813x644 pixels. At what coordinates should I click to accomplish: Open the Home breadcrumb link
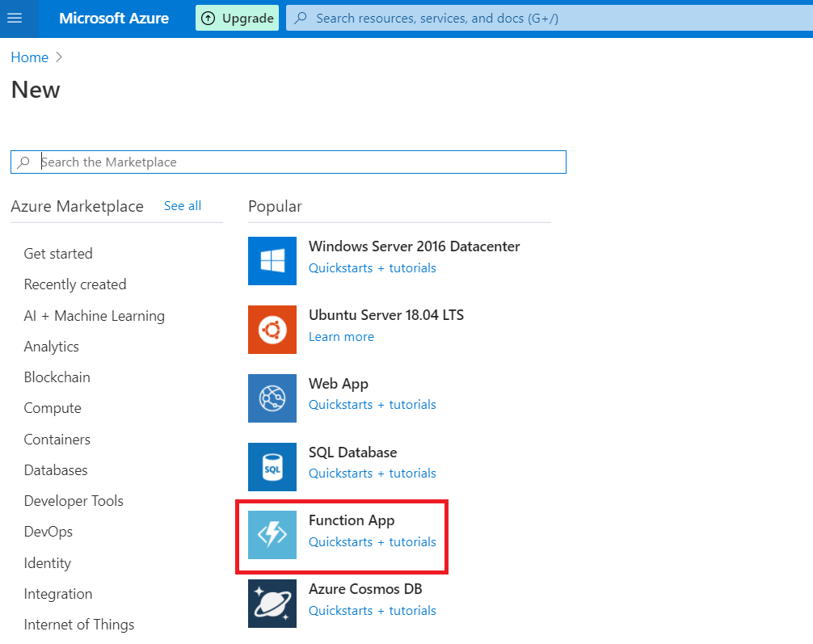(29, 57)
